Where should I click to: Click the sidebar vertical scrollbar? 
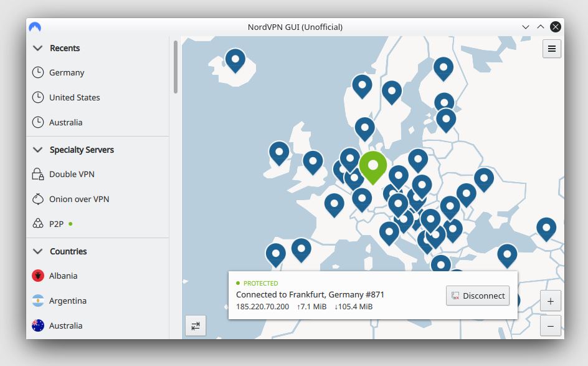pyautogui.click(x=176, y=67)
